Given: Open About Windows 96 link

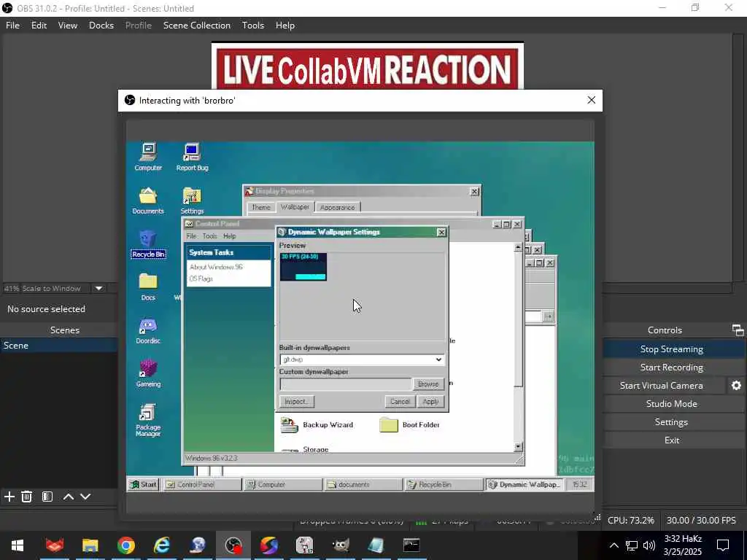Looking at the screenshot, I should [x=216, y=267].
